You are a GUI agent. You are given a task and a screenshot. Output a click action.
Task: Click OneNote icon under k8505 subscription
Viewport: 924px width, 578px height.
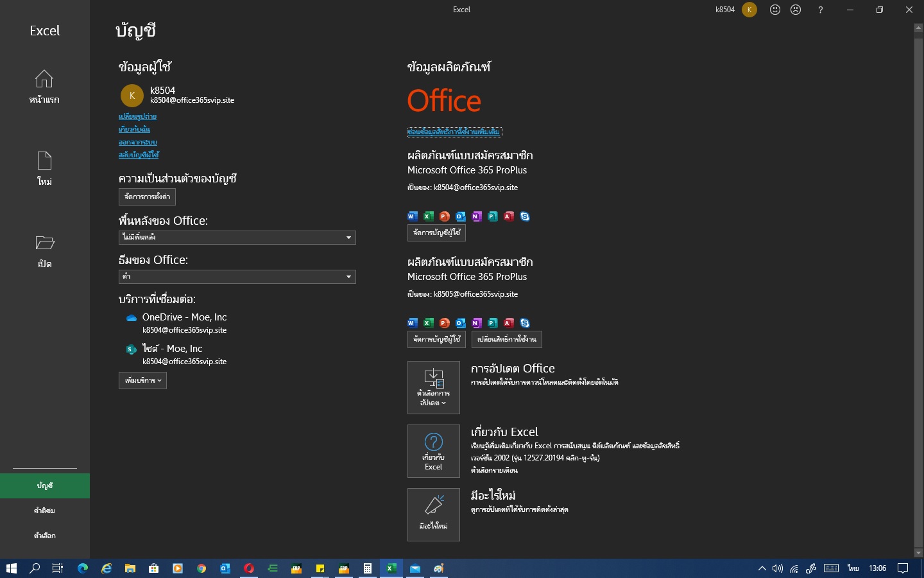coord(477,323)
